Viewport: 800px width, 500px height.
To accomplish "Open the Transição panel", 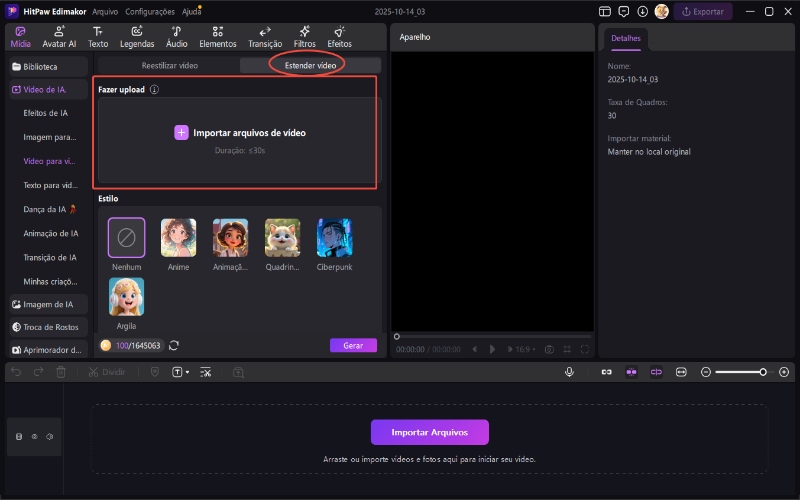I will click(x=265, y=37).
